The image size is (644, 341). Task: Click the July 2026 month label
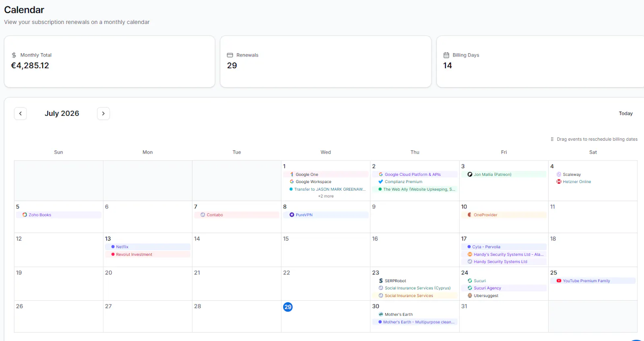tap(62, 114)
